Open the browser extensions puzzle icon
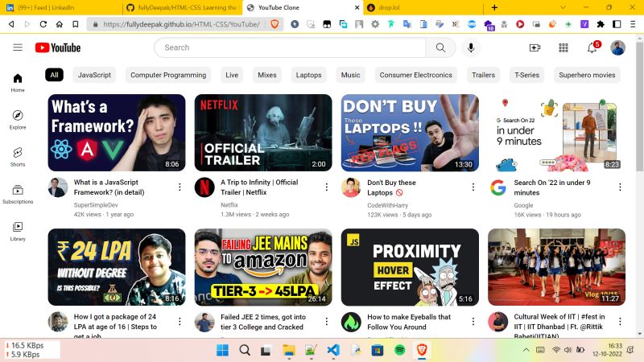Viewport: 644px width, 362px height. [601, 24]
